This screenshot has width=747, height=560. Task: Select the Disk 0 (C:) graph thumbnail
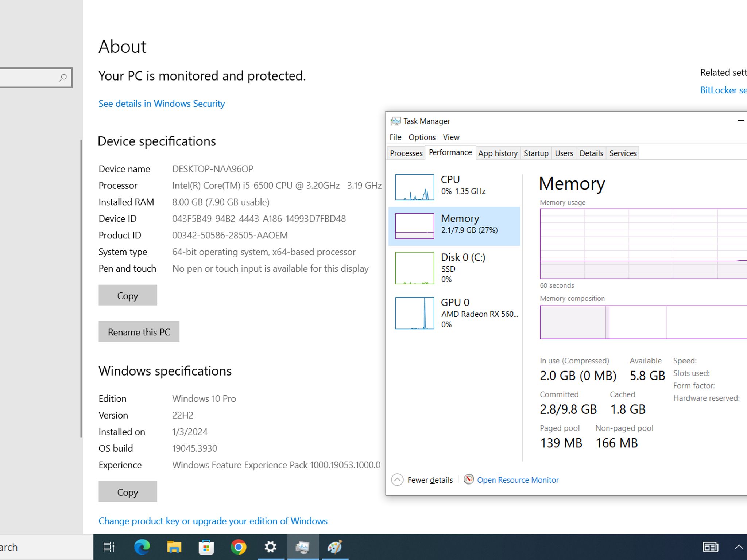coord(415,268)
